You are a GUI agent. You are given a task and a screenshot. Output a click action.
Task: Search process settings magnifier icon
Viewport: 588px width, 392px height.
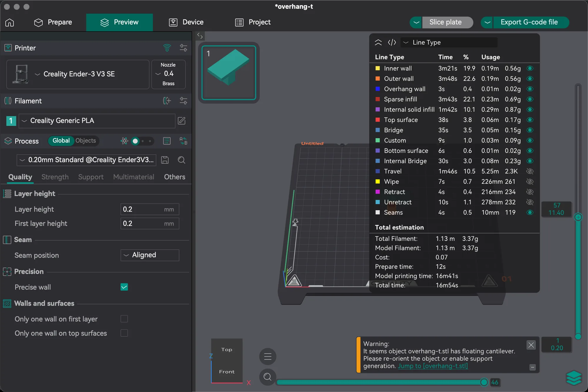(182, 160)
